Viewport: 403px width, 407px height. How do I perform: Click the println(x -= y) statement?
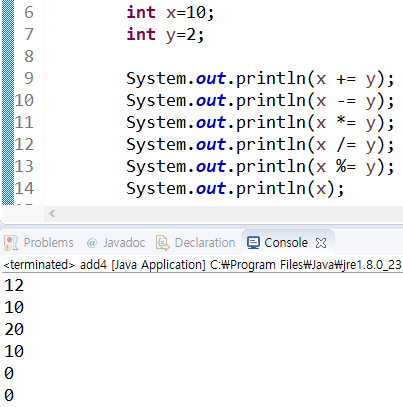260,101
